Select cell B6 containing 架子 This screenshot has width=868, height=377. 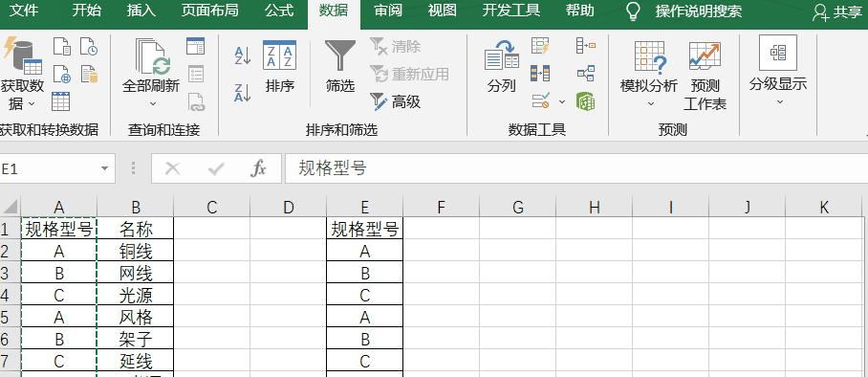click(136, 338)
